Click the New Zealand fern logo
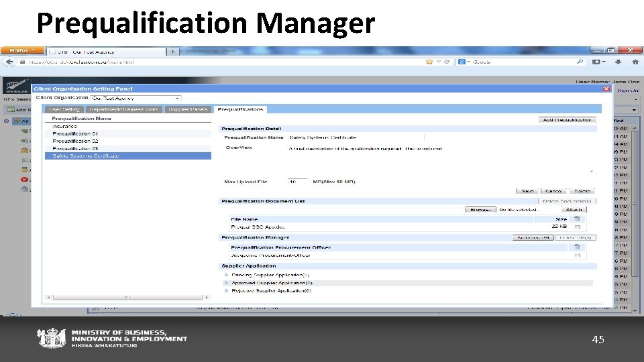The height and width of the screenshot is (362, 644). coord(15,86)
